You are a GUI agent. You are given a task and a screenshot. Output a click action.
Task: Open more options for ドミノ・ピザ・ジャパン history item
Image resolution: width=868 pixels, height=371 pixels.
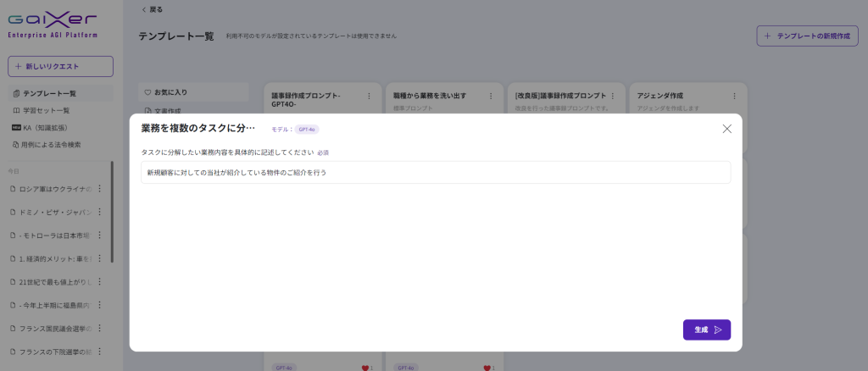point(99,212)
